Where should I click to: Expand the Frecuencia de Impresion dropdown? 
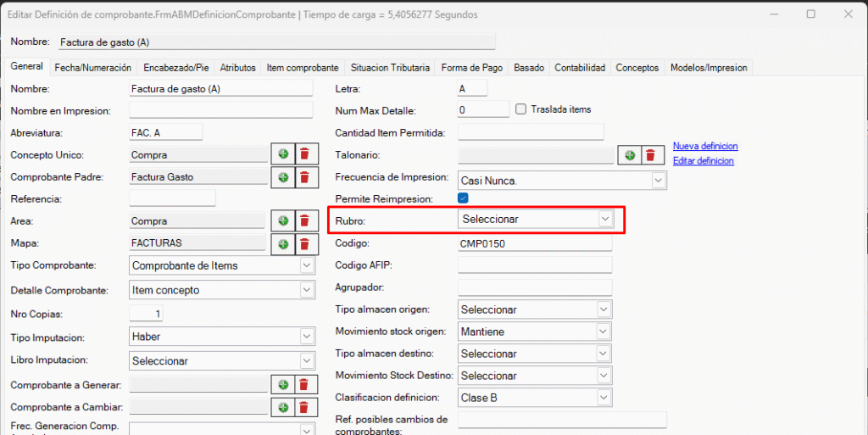658,181
